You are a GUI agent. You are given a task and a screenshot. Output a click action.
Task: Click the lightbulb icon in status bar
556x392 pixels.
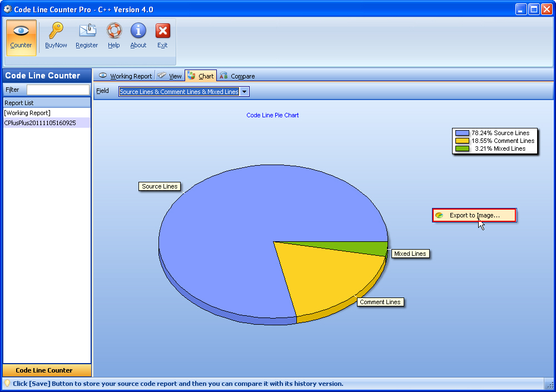(x=7, y=383)
